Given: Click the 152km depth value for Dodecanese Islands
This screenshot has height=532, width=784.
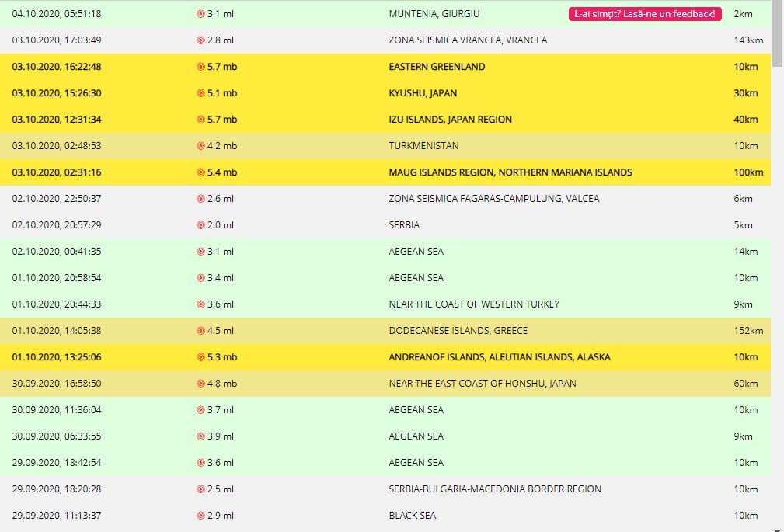Looking at the screenshot, I should pyautogui.click(x=748, y=331).
